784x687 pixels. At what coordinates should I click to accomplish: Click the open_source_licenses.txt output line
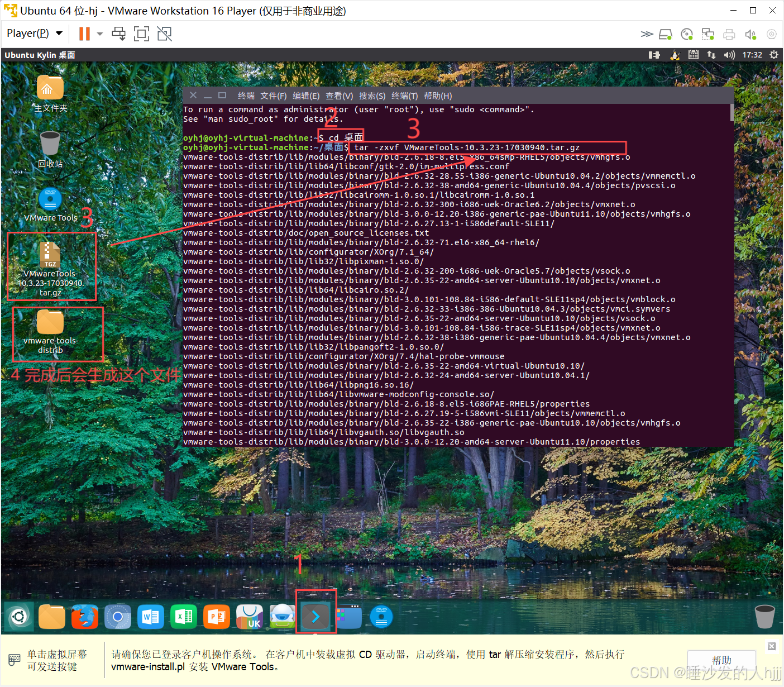[x=306, y=233]
